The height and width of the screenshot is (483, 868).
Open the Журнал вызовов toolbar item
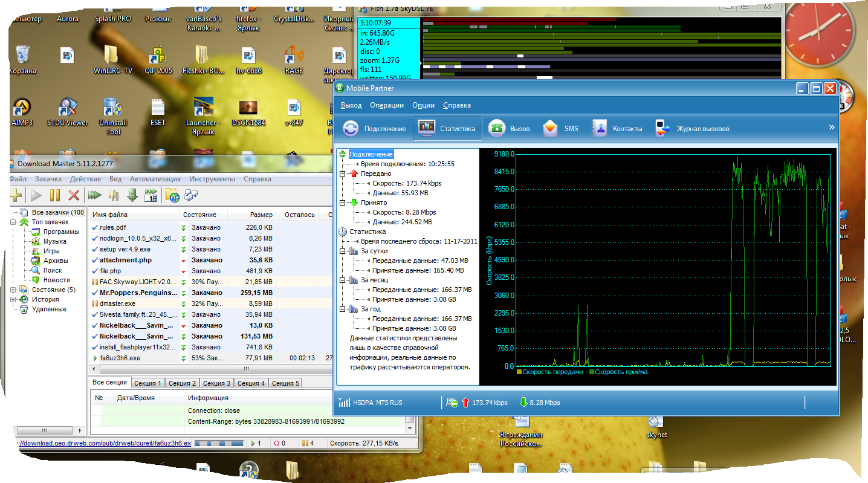(x=693, y=129)
